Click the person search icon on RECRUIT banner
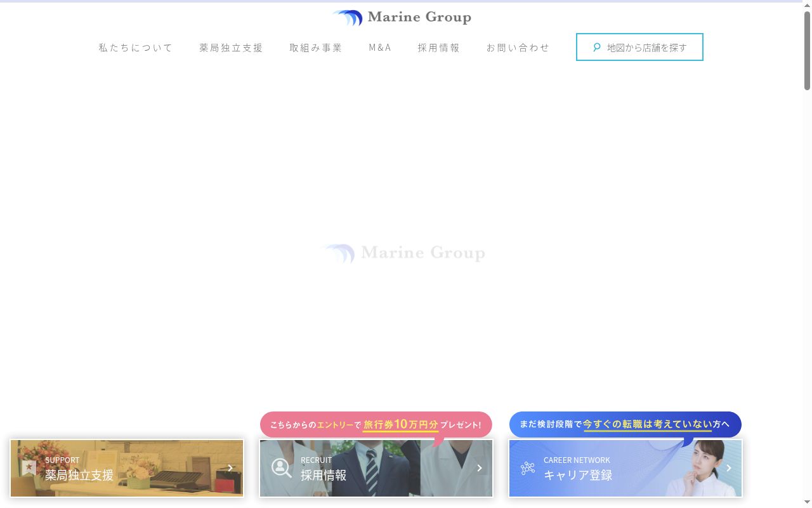The height and width of the screenshot is (508, 812). click(282, 468)
